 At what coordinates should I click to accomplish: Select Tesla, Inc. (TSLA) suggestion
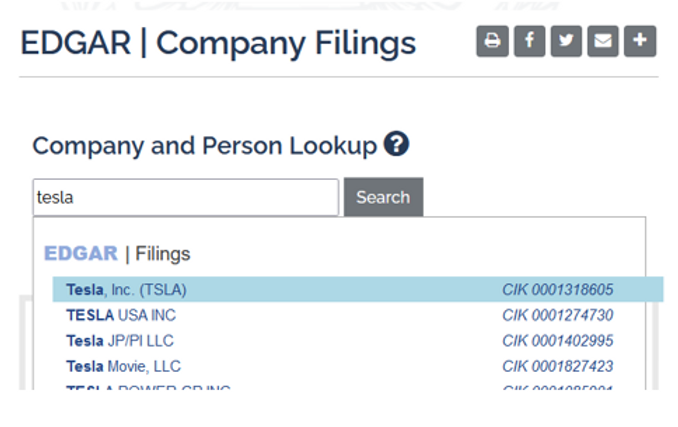point(127,290)
